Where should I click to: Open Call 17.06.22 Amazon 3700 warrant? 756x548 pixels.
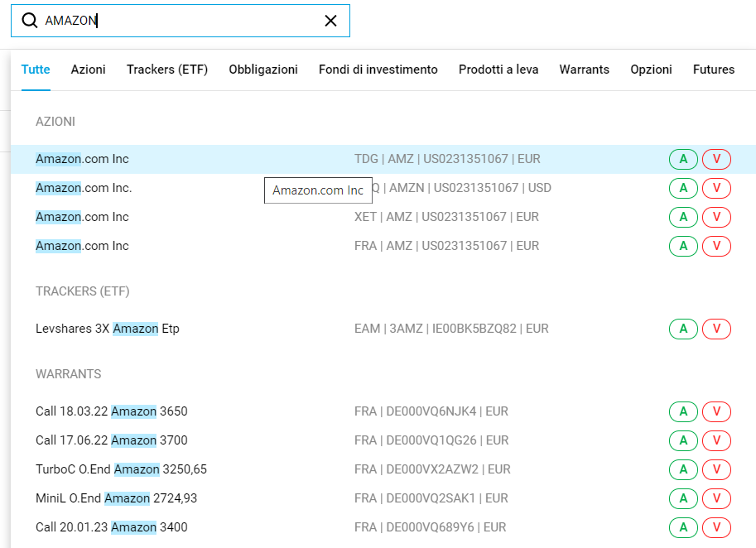click(112, 440)
